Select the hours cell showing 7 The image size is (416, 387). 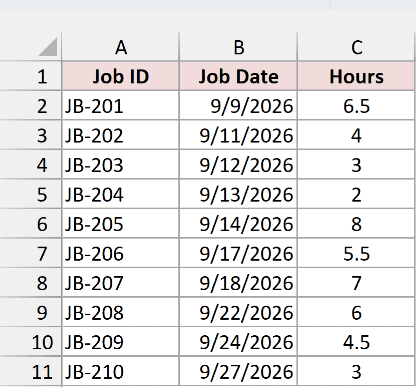pos(356,283)
